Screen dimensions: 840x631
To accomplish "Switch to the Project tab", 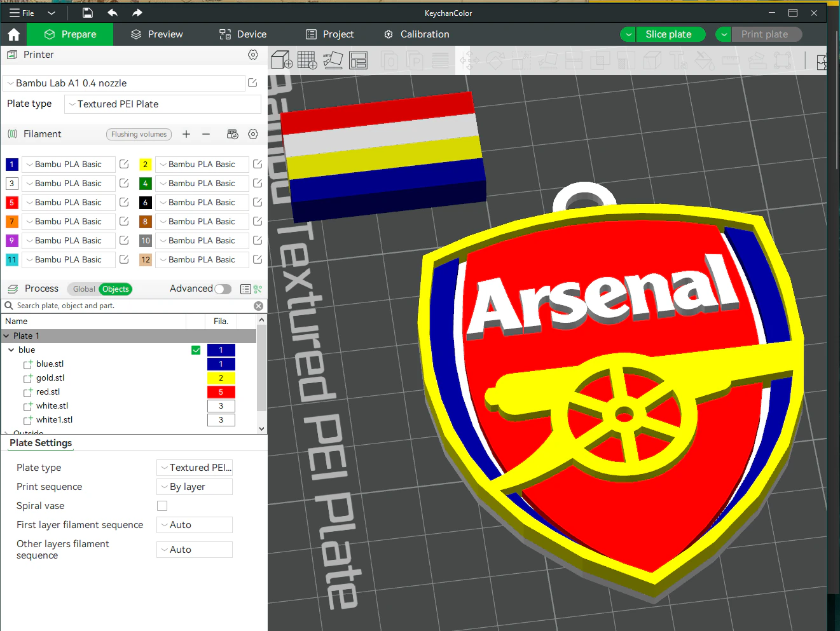I will click(x=329, y=34).
